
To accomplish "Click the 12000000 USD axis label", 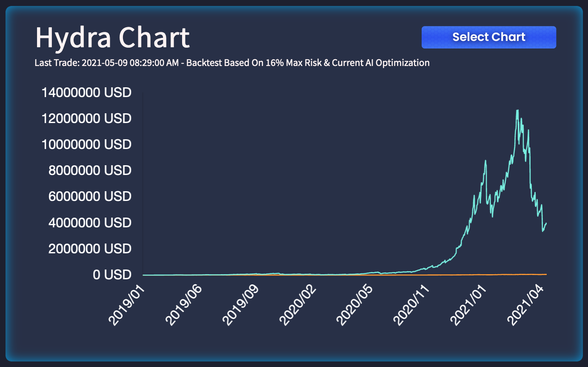I will 87,118.
